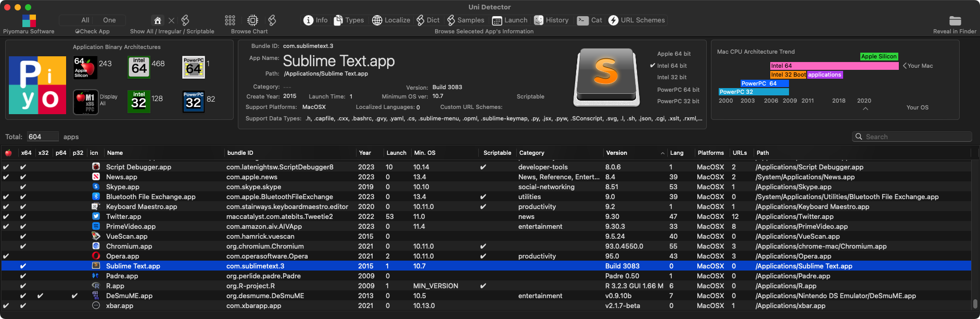Browse script Samples for the app
Viewport: 980px width, 319px height.
465,20
